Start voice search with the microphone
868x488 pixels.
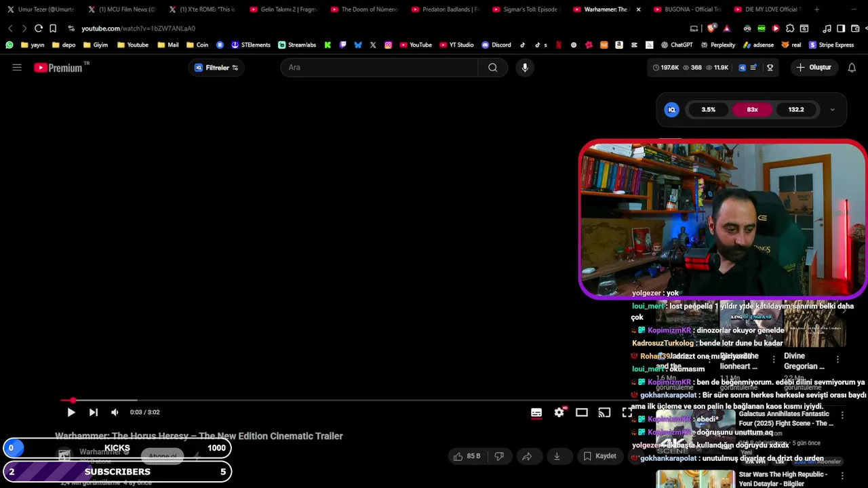click(525, 67)
